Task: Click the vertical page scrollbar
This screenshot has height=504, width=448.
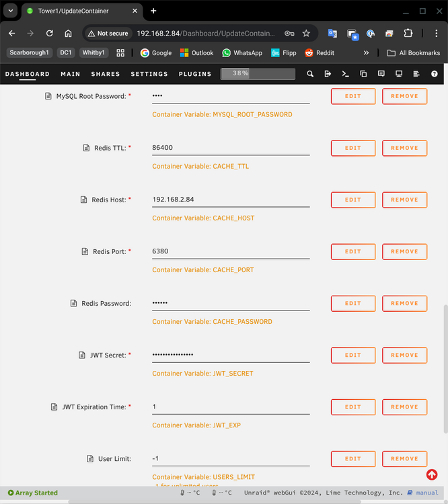Action: click(x=445, y=369)
